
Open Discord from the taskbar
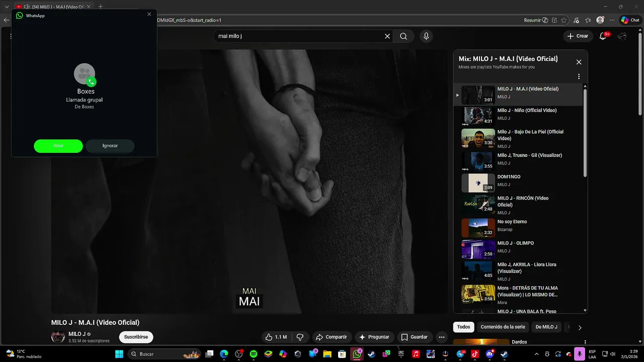490,354
